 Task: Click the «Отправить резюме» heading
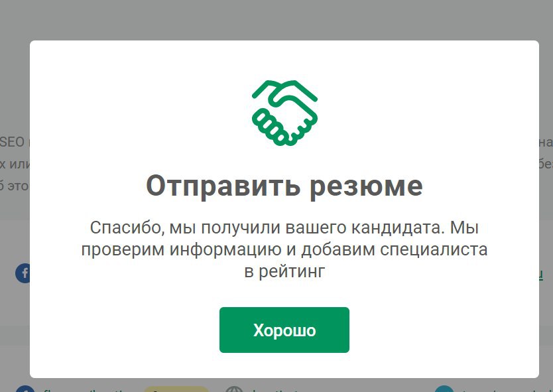pos(284,186)
